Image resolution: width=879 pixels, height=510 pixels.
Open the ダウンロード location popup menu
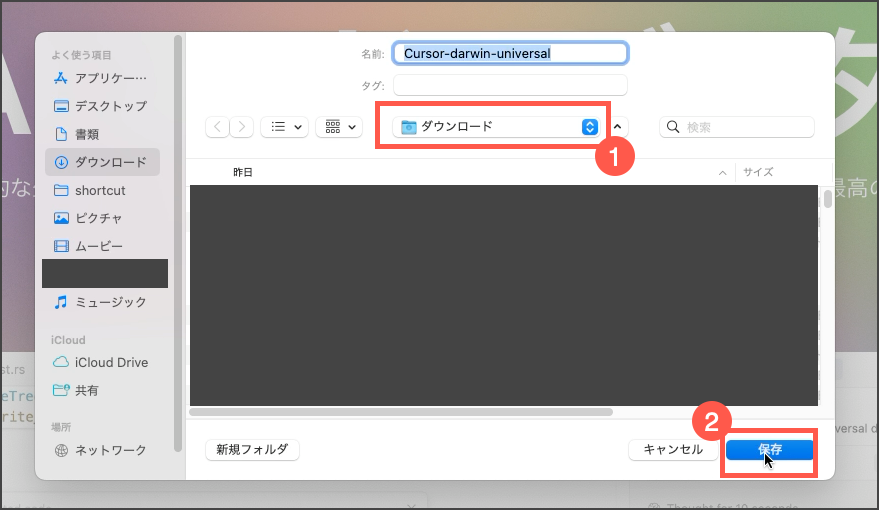pyautogui.click(x=496, y=127)
